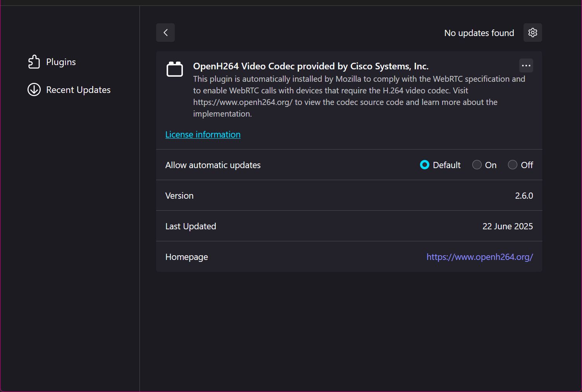Click the date 22 June 2025
This screenshot has width=582, height=392.
pyautogui.click(x=508, y=226)
